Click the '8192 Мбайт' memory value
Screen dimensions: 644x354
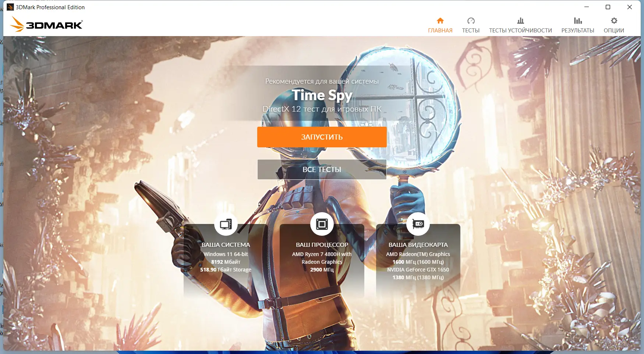point(226,262)
